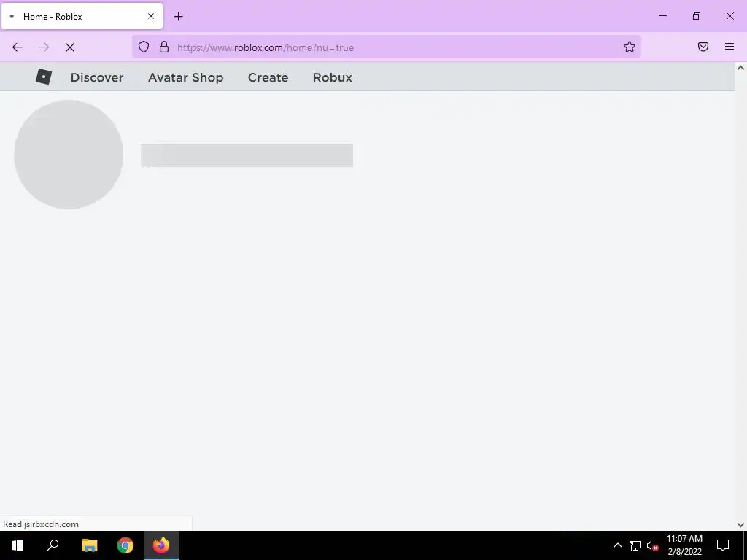The image size is (747, 560).
Task: Select the Home - Roblox tab
Action: pyautogui.click(x=82, y=16)
